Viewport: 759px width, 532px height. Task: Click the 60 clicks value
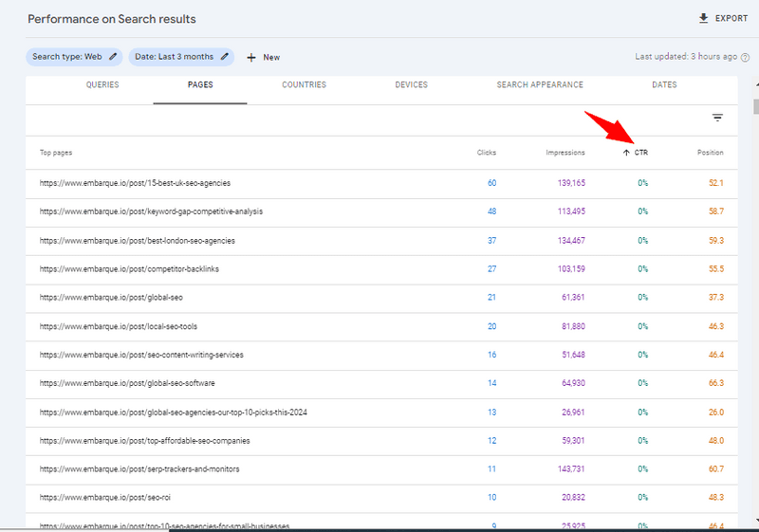pyautogui.click(x=491, y=183)
